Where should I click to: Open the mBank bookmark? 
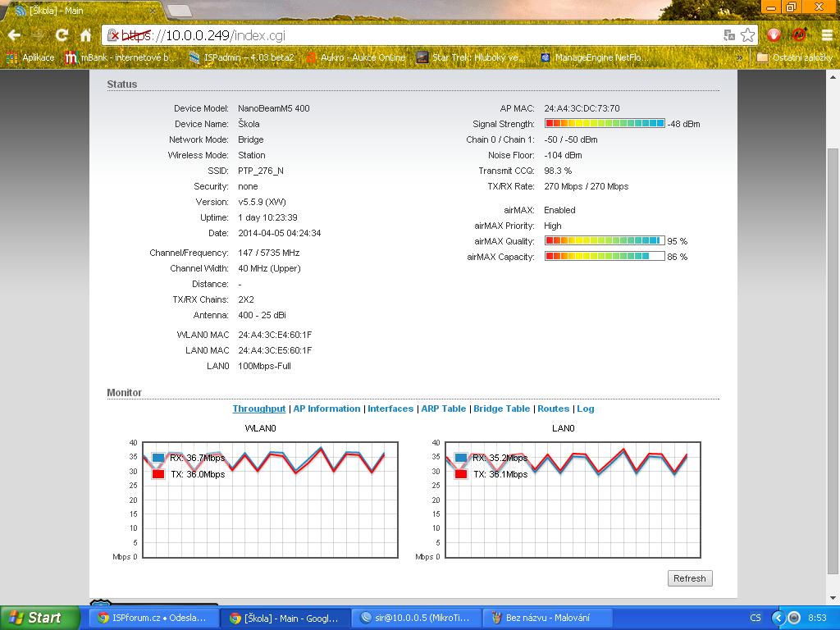click(120, 57)
